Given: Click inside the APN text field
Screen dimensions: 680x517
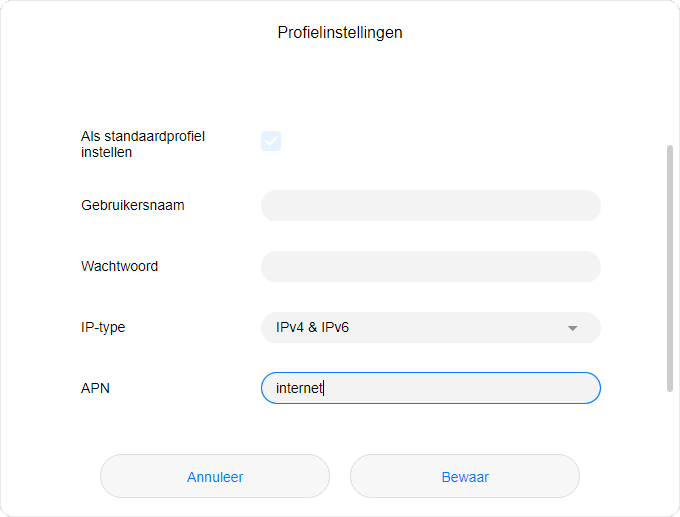Looking at the screenshot, I should 430,388.
